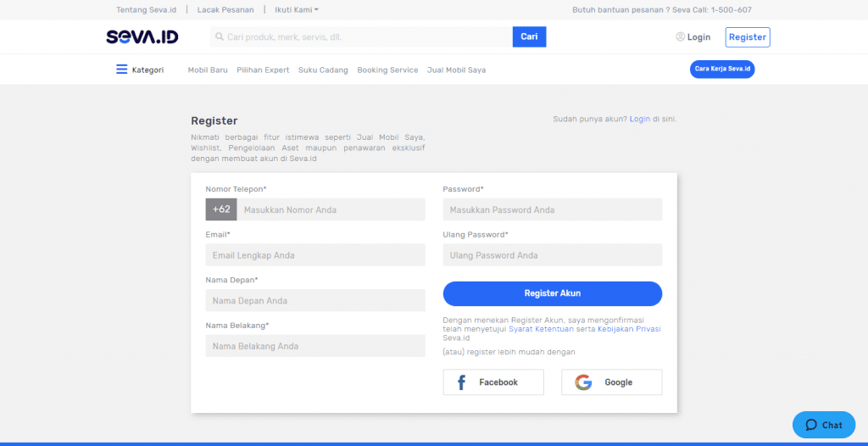The width and height of the screenshot is (868, 446).
Task: Open Suku Cadang menu item
Action: point(323,70)
